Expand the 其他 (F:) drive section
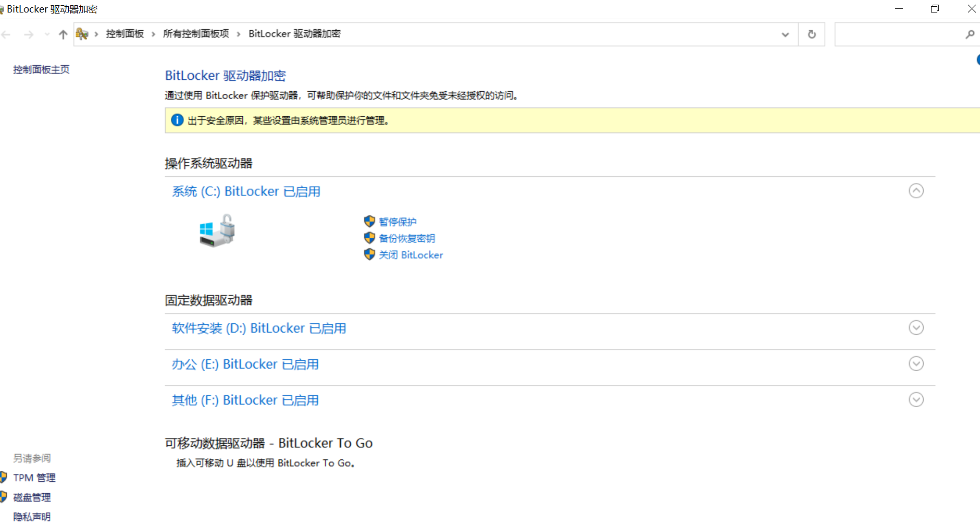Image resolution: width=980 pixels, height=524 pixels. 916,399
